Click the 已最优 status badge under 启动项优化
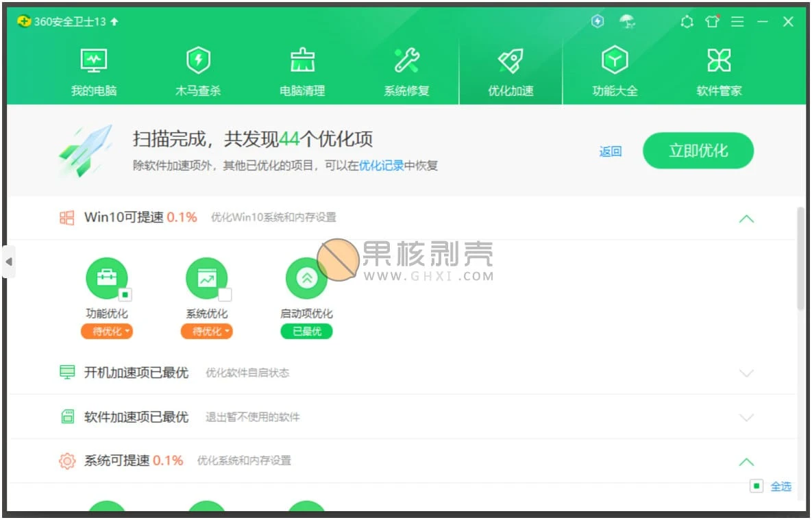The image size is (812, 520). point(306,332)
